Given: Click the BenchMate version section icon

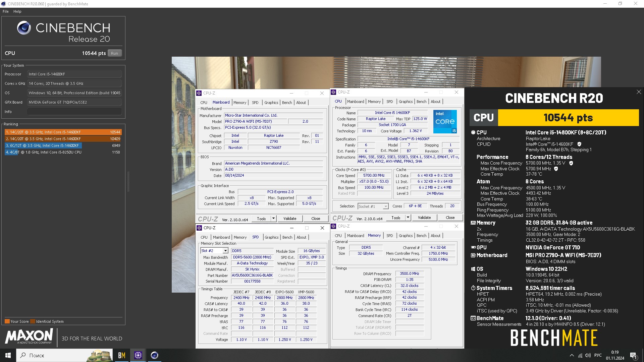Looking at the screenshot, I should coord(473,318).
